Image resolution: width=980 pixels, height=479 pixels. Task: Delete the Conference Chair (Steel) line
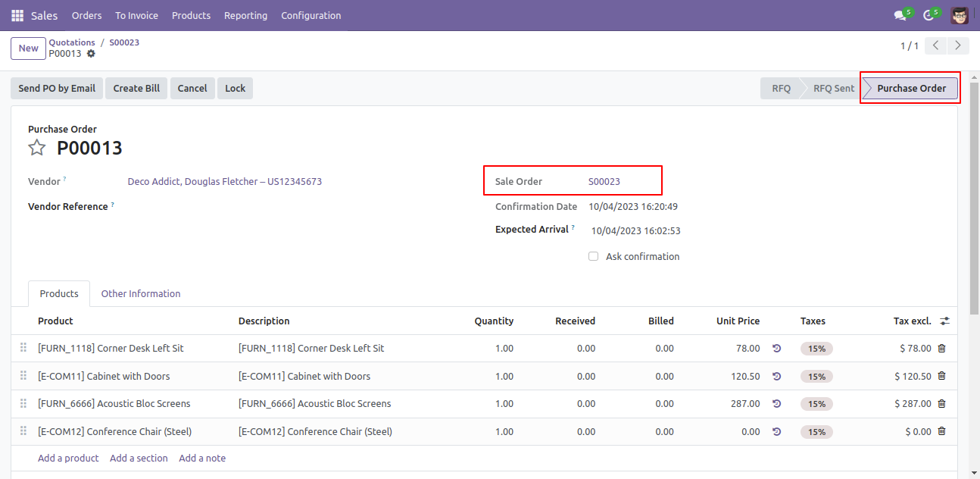point(942,431)
